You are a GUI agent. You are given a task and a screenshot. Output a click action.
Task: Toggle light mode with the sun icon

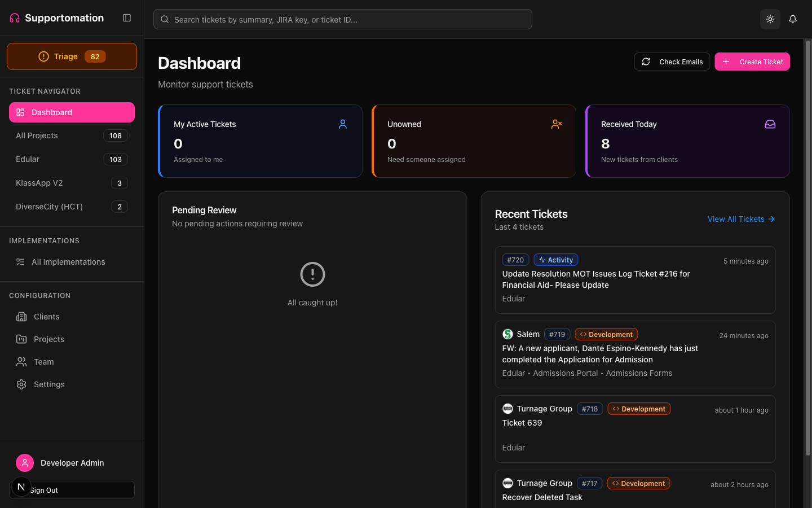tap(770, 19)
